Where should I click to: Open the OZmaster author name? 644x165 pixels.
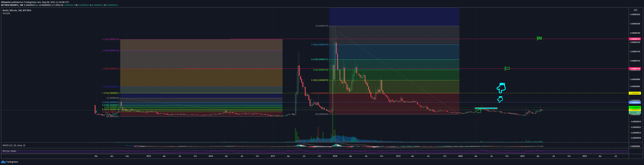[6, 2]
